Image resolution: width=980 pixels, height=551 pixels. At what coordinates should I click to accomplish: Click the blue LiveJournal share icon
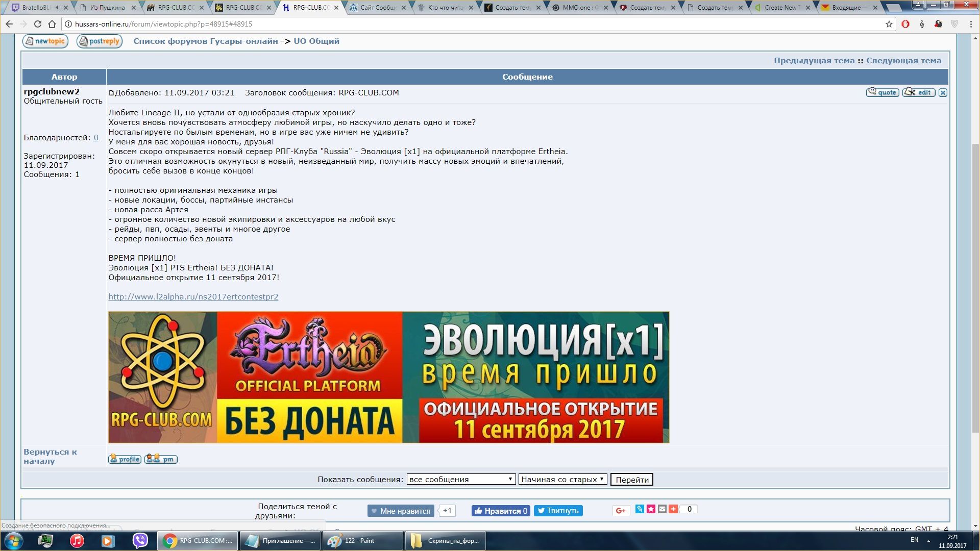click(x=640, y=509)
